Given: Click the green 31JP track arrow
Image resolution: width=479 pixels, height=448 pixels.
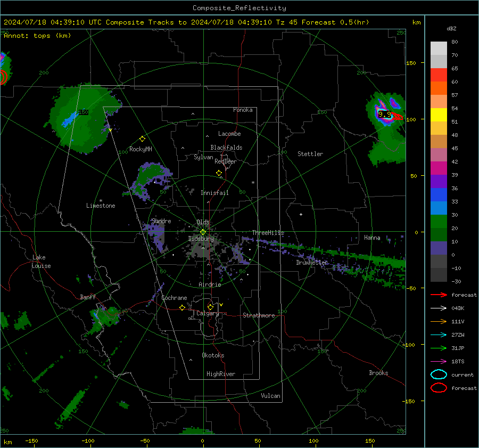Looking at the screenshot, I should (x=439, y=348).
